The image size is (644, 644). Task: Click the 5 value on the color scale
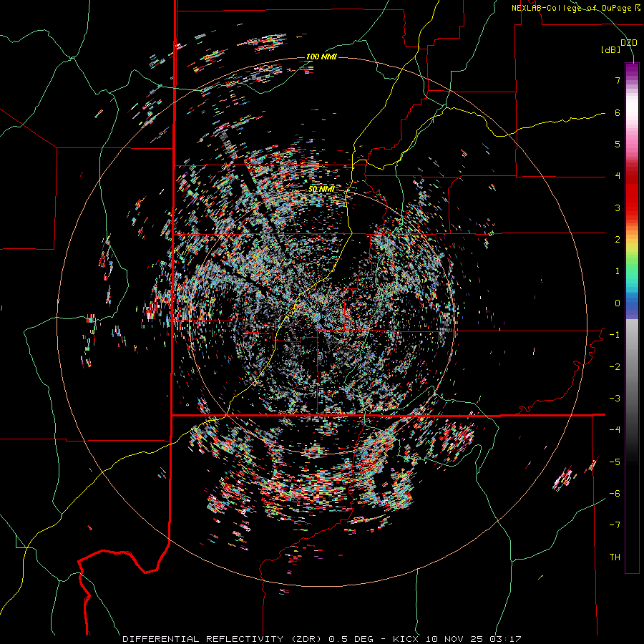pyautogui.click(x=618, y=144)
